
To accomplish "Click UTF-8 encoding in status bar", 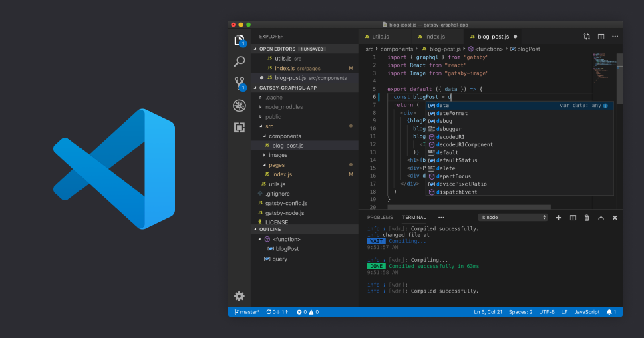I will coord(547,312).
